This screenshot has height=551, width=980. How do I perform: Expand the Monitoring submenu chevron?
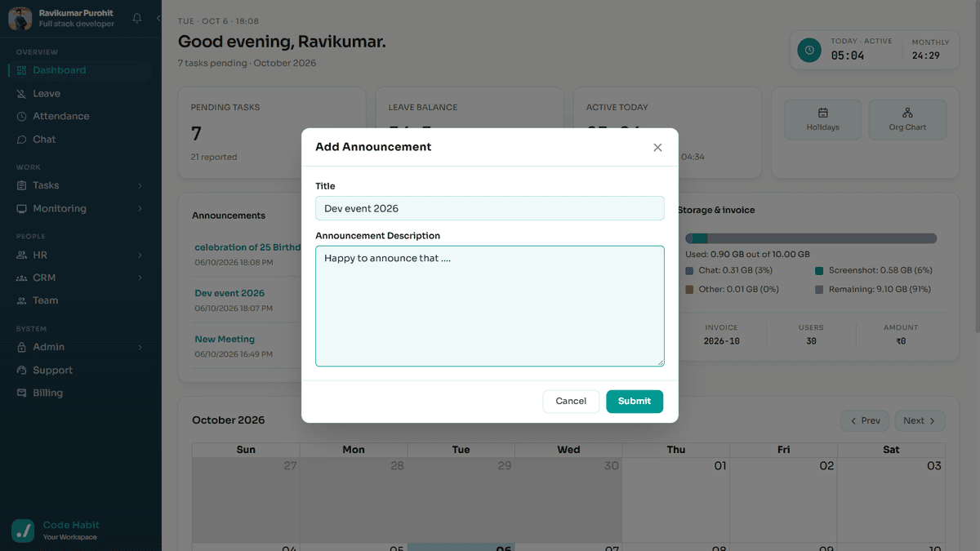[140, 209]
